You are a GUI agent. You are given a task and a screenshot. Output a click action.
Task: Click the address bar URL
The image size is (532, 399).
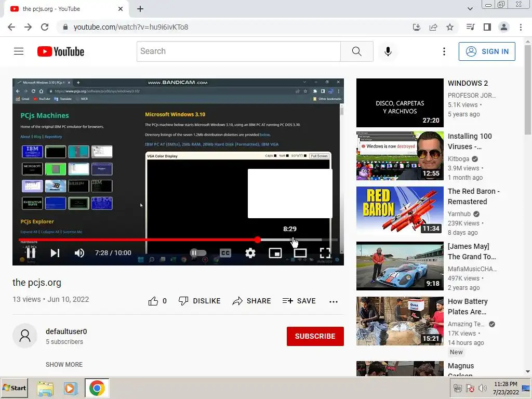(130, 27)
